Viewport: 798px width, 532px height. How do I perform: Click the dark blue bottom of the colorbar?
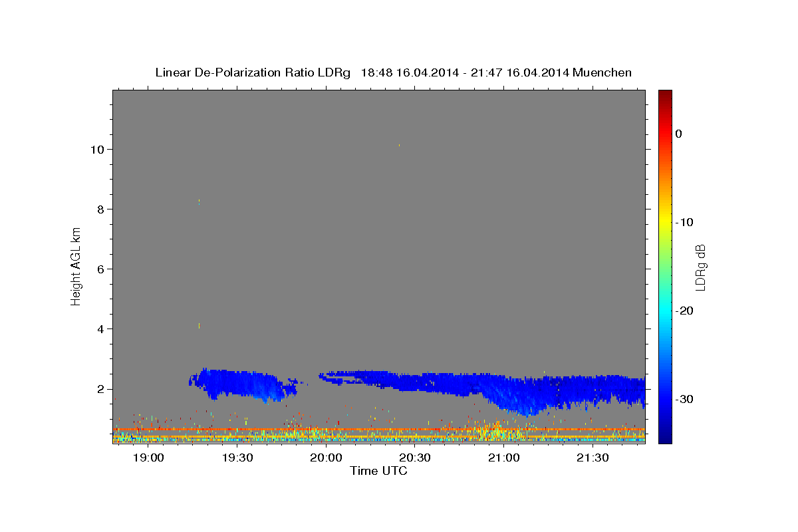click(665, 438)
